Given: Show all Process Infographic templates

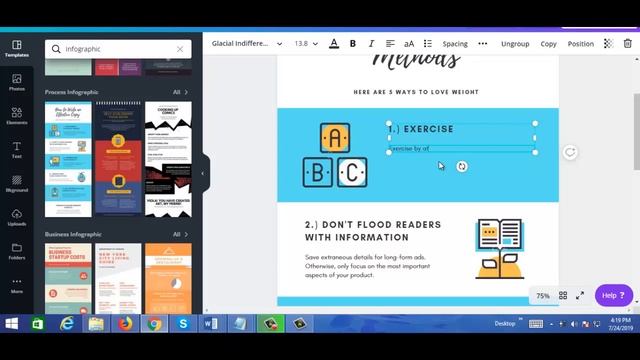Looking at the screenshot, I should click(x=180, y=92).
